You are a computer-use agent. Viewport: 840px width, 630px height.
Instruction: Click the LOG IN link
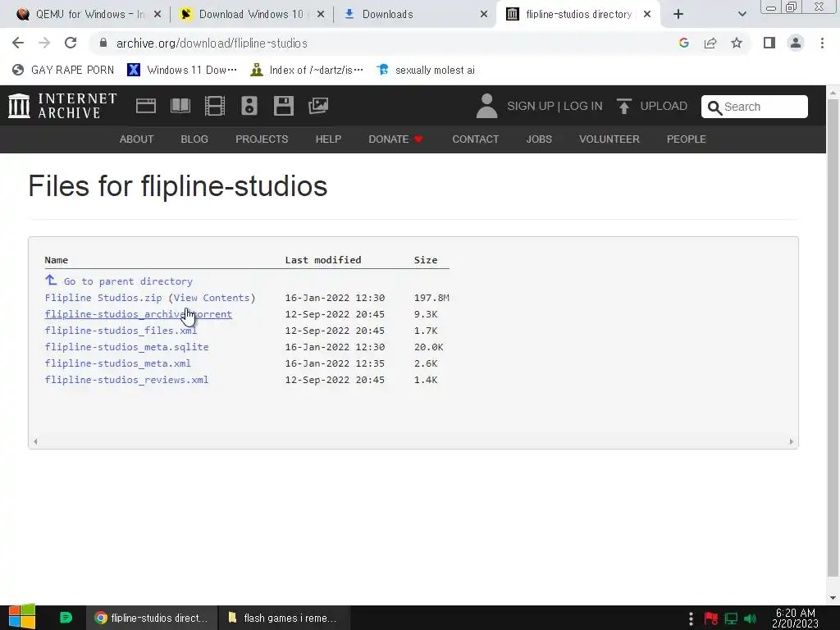pos(583,106)
